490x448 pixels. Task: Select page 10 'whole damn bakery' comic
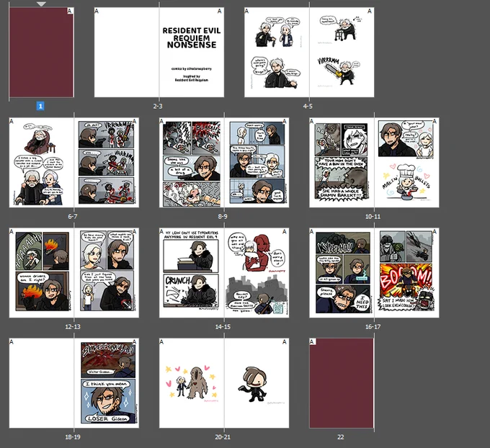click(x=342, y=163)
